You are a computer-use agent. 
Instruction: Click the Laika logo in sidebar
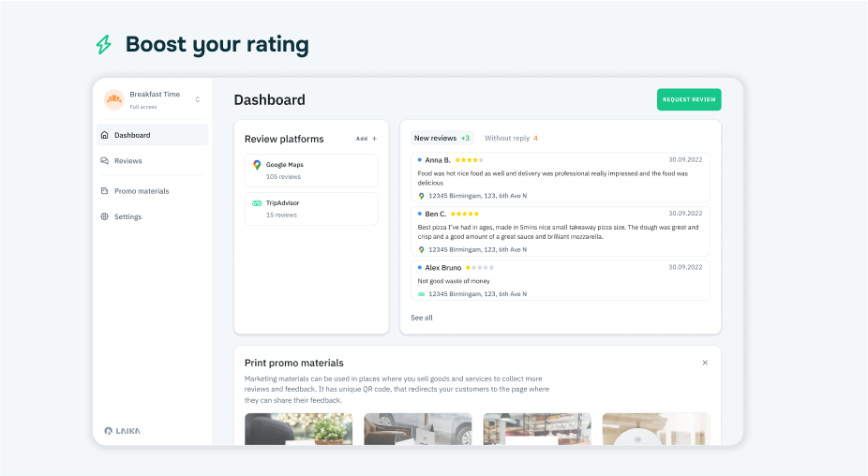(122, 431)
